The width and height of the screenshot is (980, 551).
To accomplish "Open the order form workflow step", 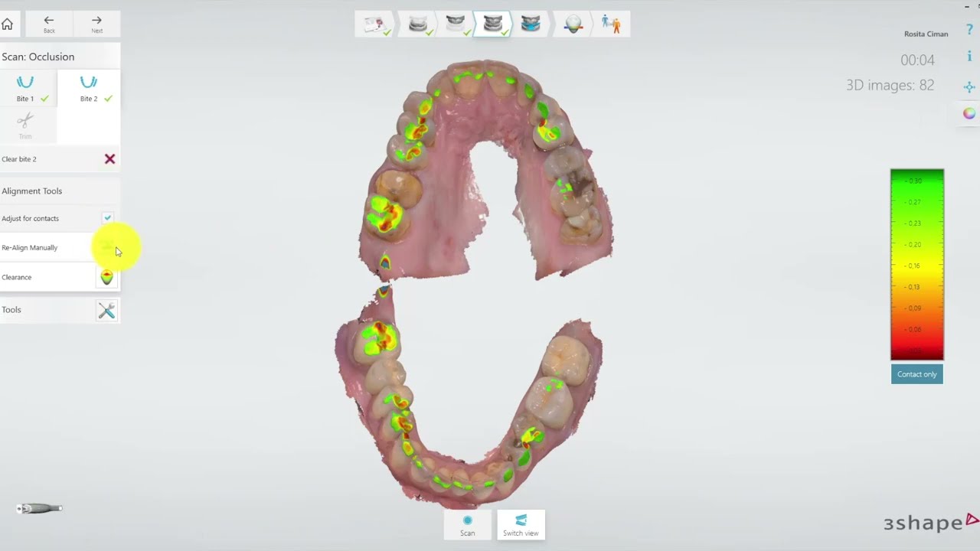I will point(374,24).
